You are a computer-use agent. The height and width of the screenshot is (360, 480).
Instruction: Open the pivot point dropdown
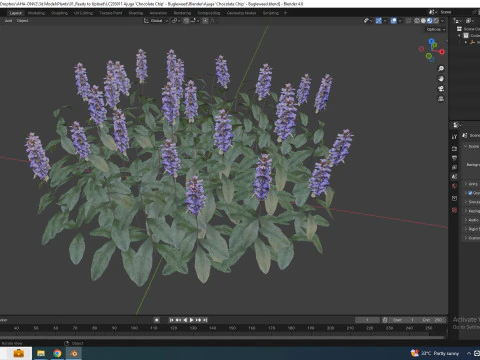coord(175,21)
